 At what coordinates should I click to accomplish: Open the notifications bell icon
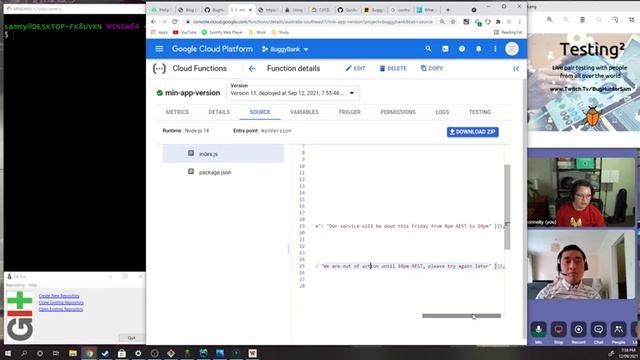point(478,49)
